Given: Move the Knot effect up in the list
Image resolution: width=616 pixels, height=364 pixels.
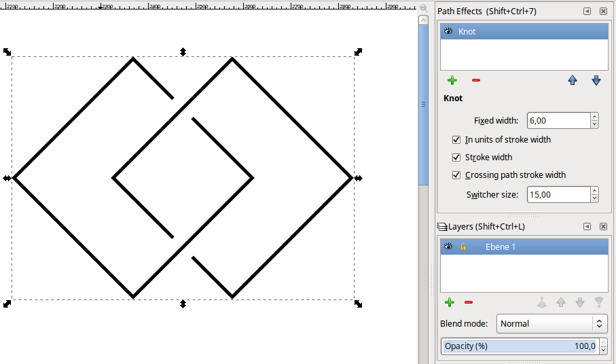Looking at the screenshot, I should tap(573, 80).
